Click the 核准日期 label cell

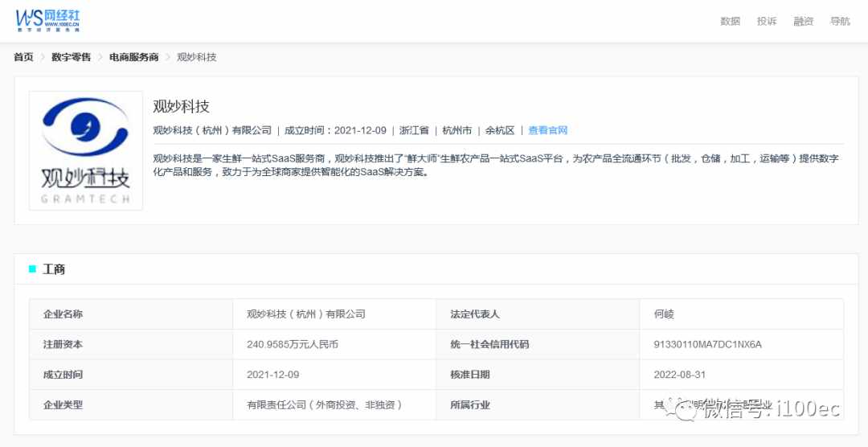538,375
